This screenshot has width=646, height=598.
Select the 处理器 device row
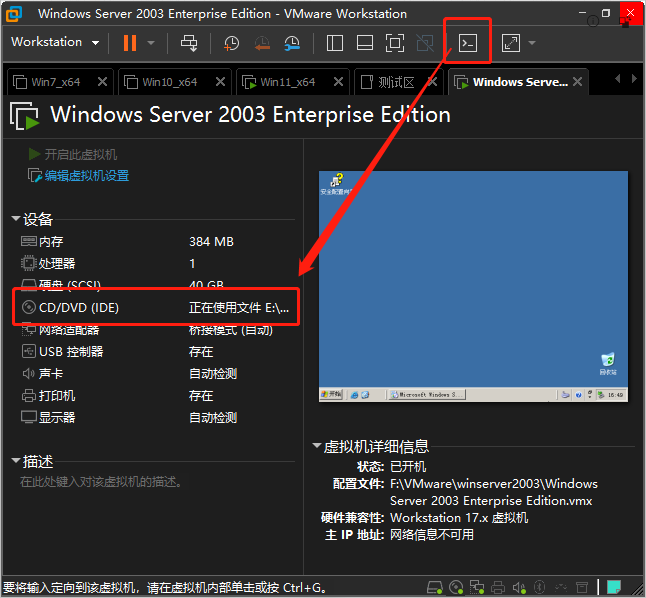click(x=157, y=263)
